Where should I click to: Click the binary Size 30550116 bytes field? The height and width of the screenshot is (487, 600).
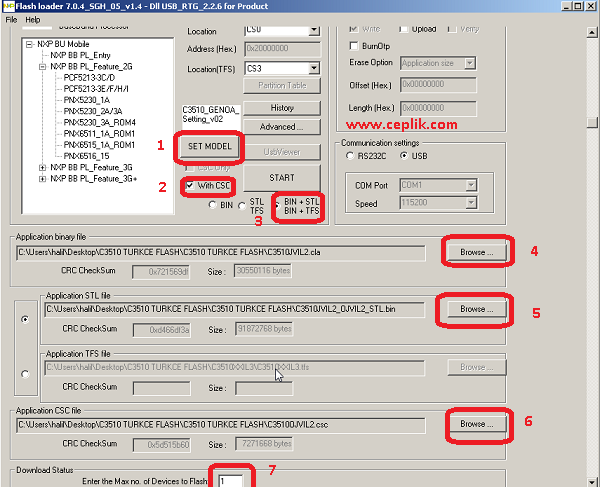click(263, 271)
